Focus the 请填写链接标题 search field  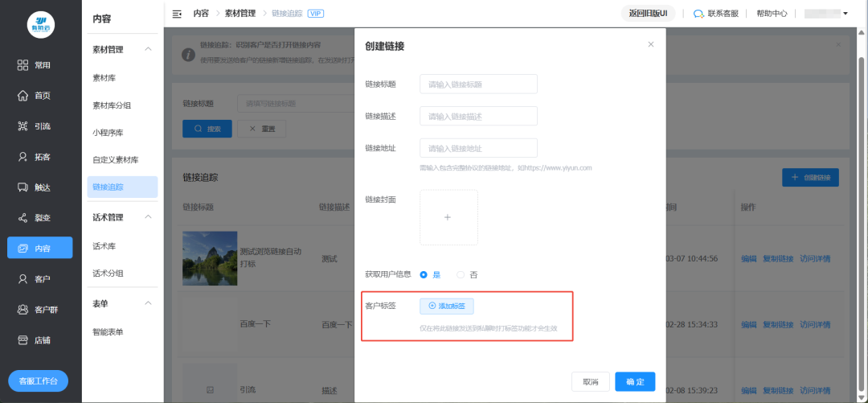(296, 104)
